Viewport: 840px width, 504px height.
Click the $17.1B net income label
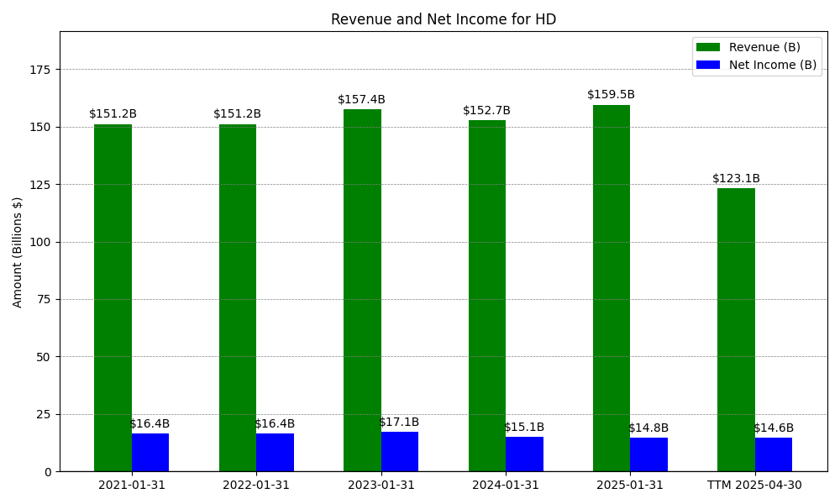[x=399, y=422]
